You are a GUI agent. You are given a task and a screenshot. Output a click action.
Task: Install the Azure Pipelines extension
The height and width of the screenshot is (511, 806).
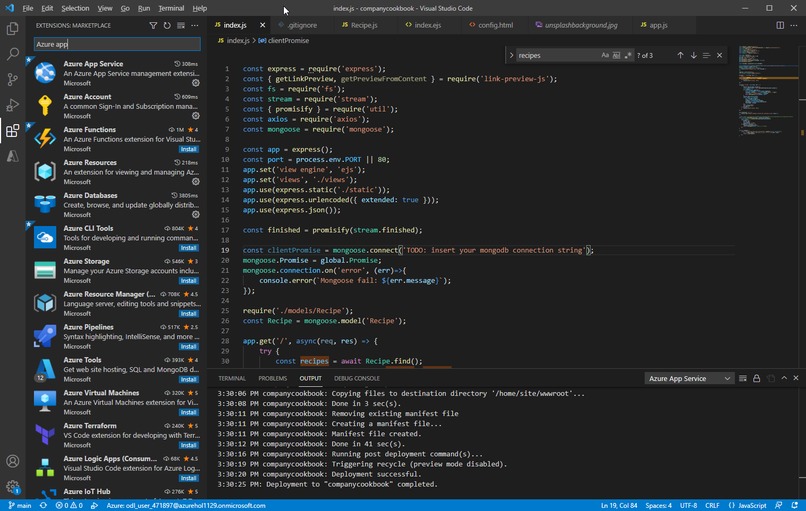(189, 346)
